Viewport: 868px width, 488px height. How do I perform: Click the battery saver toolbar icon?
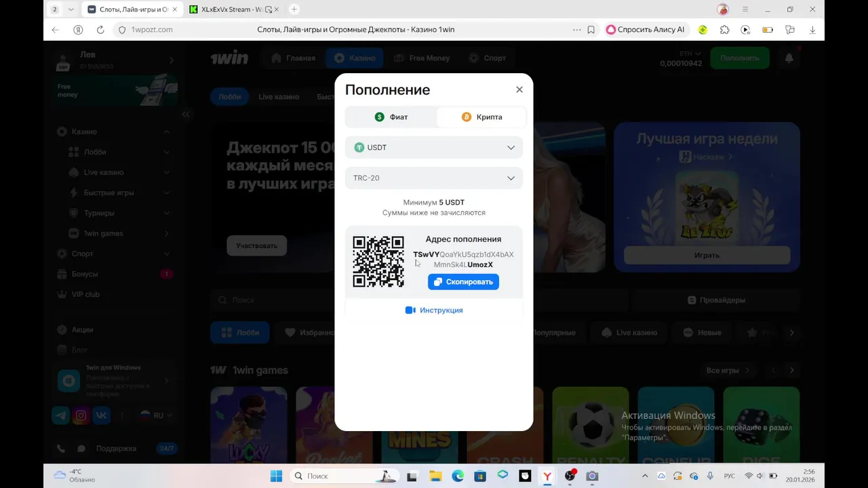point(768,30)
